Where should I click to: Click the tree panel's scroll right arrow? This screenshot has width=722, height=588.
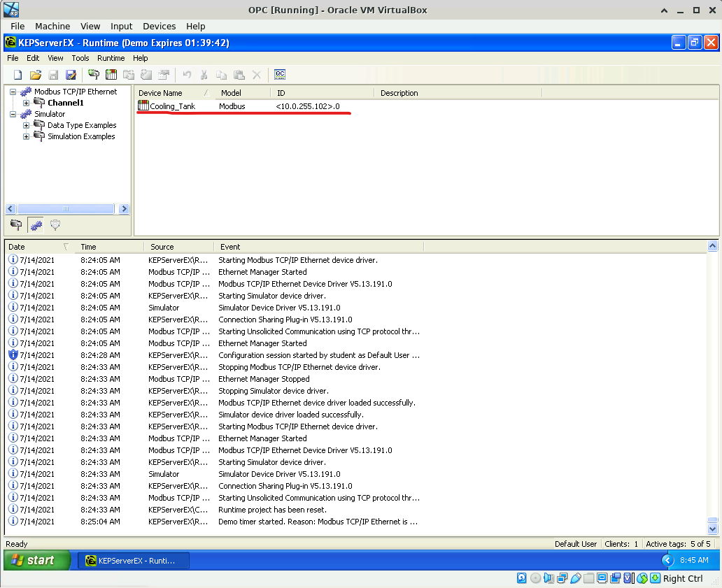point(124,208)
